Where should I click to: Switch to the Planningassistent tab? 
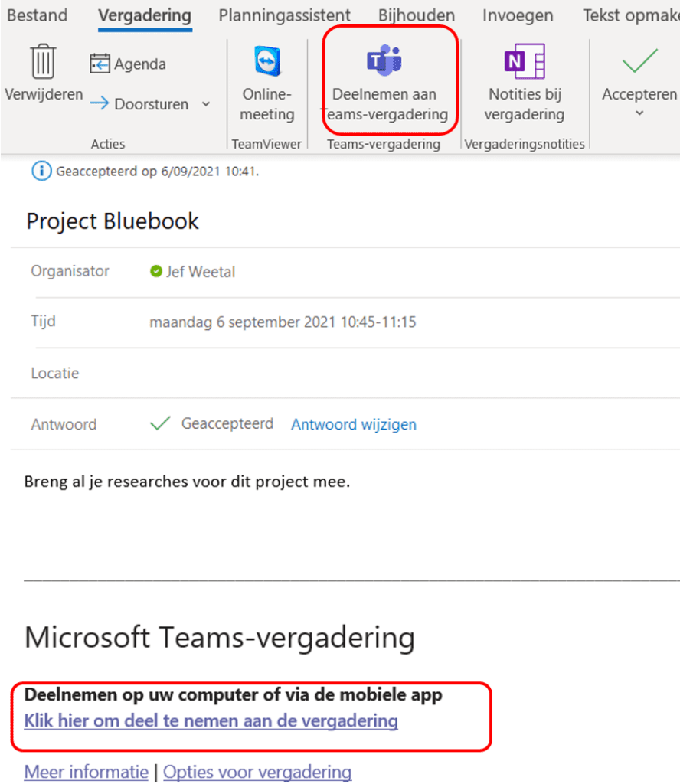click(x=285, y=15)
